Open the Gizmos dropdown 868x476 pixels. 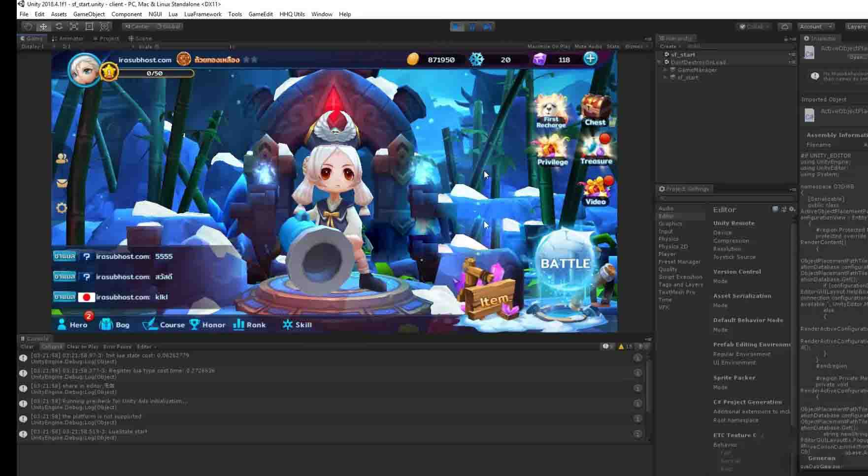pyautogui.click(x=636, y=46)
